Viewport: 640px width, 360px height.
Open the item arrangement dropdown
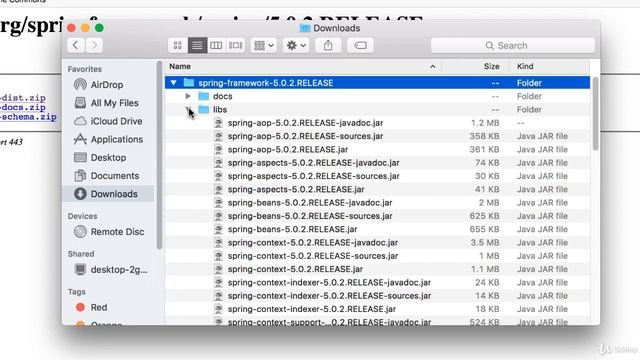coord(264,45)
